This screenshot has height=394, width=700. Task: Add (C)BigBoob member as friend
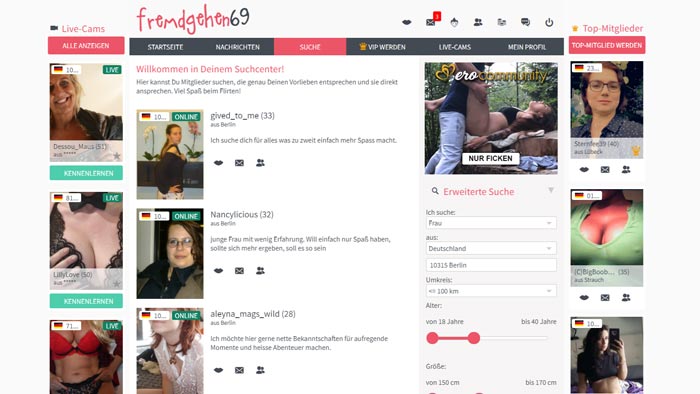(626, 298)
